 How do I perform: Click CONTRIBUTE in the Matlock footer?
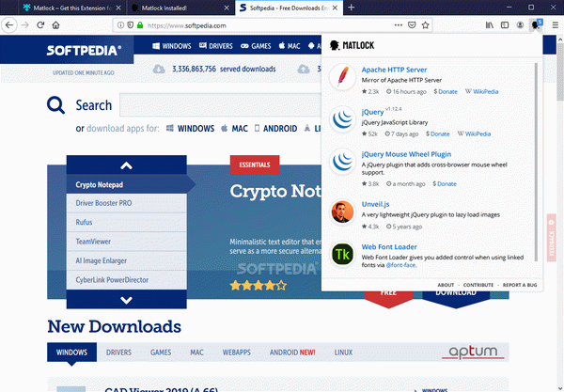pos(478,285)
